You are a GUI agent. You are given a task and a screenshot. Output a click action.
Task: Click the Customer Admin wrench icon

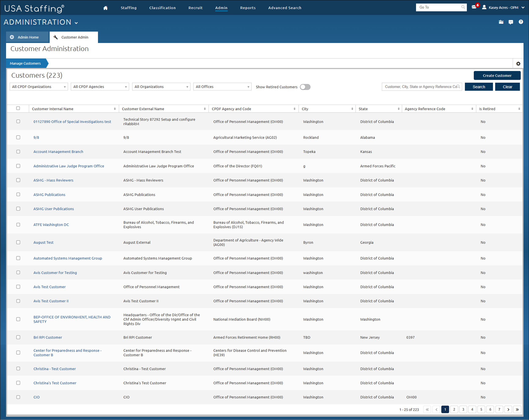point(56,37)
